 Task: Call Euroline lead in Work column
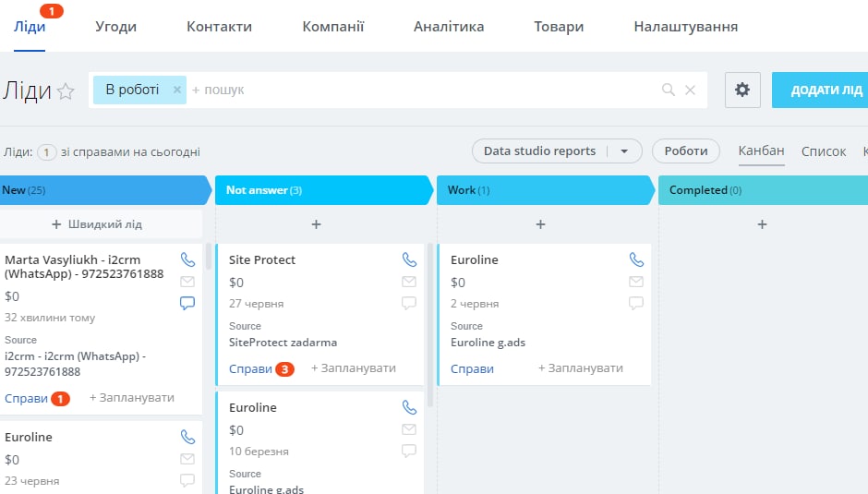[636, 259]
